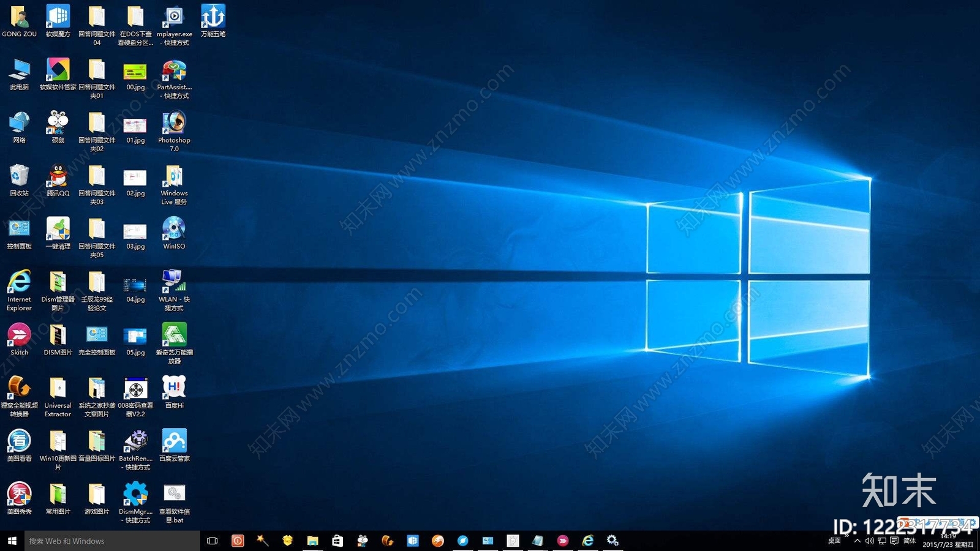The image size is (980, 551).
Task: Open the 桌面 toolbar on the taskbar
Action: pos(834,541)
